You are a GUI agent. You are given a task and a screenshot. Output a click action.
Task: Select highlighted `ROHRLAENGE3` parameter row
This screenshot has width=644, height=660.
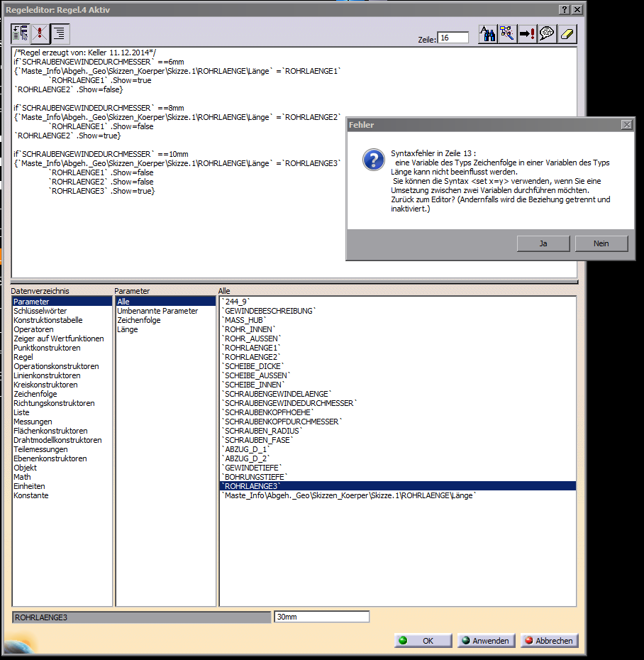coord(398,486)
